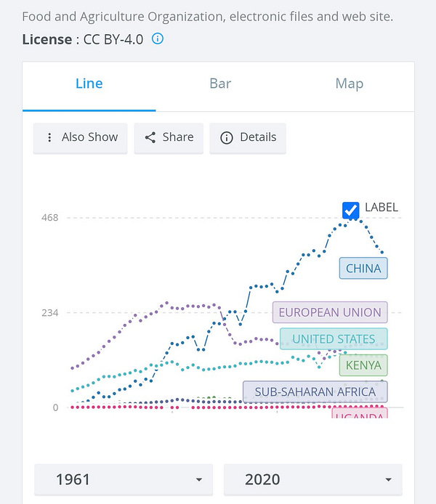Select the SUB-SAHARAN AFRICA series label
The image size is (436, 504).
point(315,392)
